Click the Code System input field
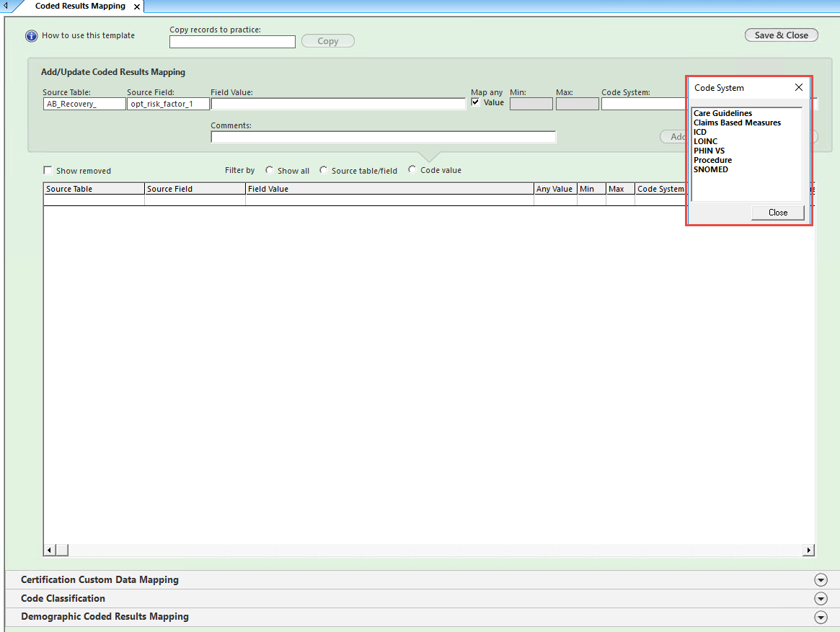Viewport: 840px width, 632px height. [643, 104]
